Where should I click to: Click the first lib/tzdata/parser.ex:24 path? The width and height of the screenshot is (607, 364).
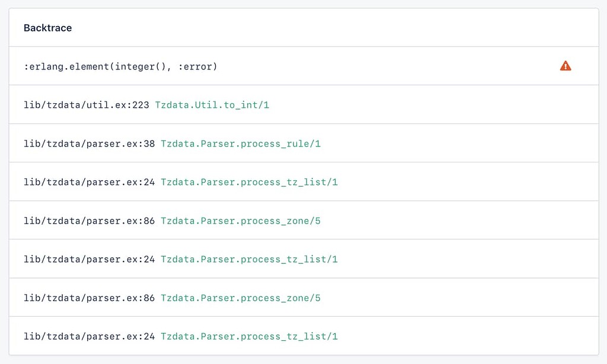89,182
